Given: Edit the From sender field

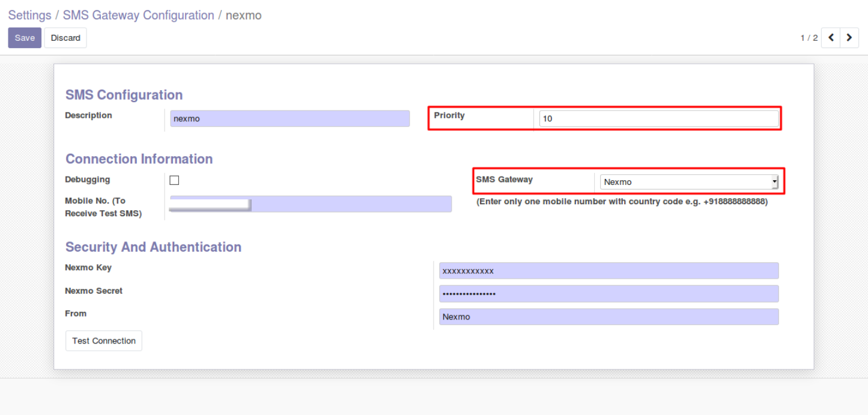Looking at the screenshot, I should (x=609, y=317).
